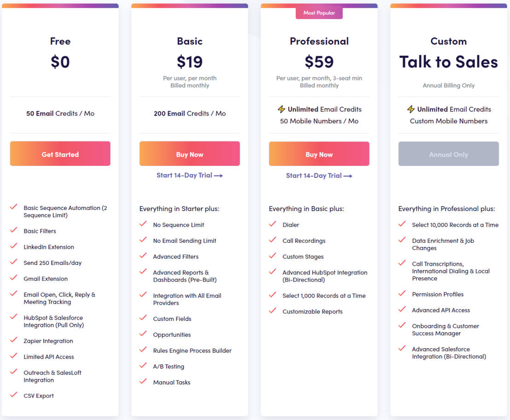Click the Annual Only button
The image size is (510, 420).
(x=448, y=154)
